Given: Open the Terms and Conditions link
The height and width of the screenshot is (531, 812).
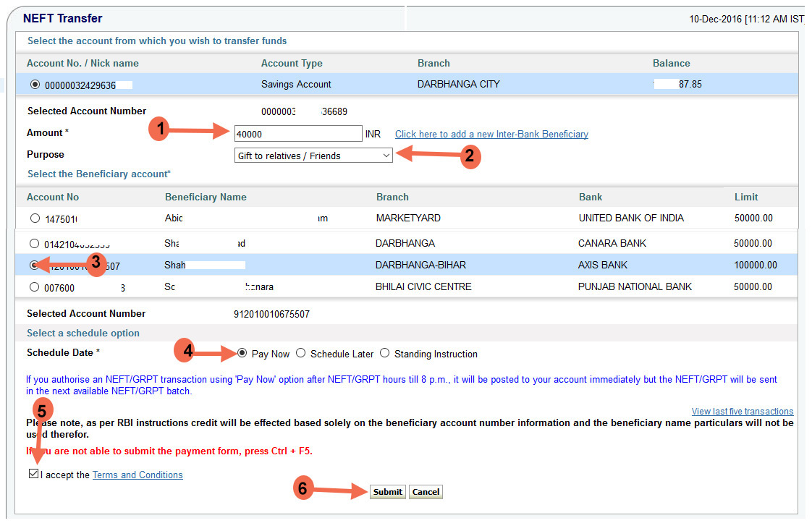Looking at the screenshot, I should pos(137,475).
